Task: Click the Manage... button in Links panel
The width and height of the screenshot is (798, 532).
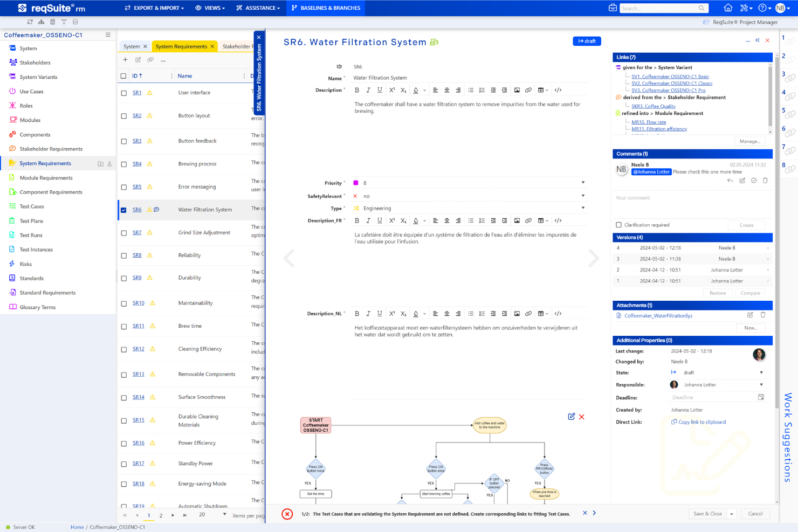Action: pyautogui.click(x=749, y=141)
